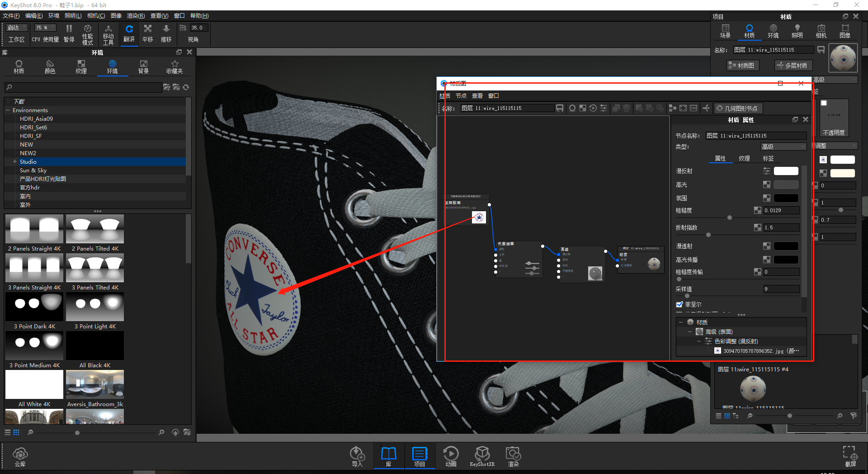Collapse the Environments tree
The image size is (868, 474).
coord(8,110)
